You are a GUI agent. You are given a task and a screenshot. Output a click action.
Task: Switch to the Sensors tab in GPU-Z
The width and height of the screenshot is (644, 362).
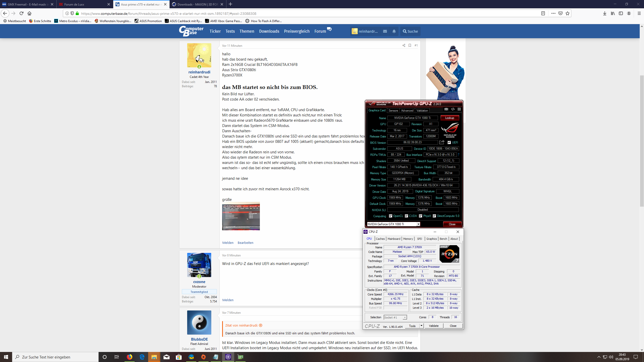[x=393, y=111]
